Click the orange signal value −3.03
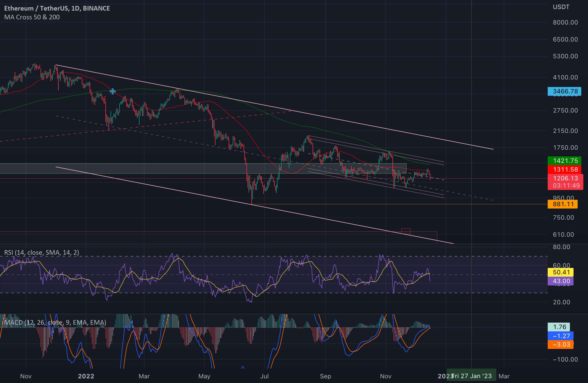This screenshot has height=383, width=588. coord(560,345)
